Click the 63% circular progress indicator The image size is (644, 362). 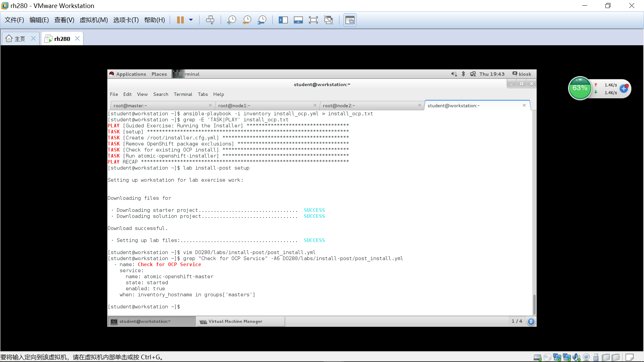click(580, 88)
